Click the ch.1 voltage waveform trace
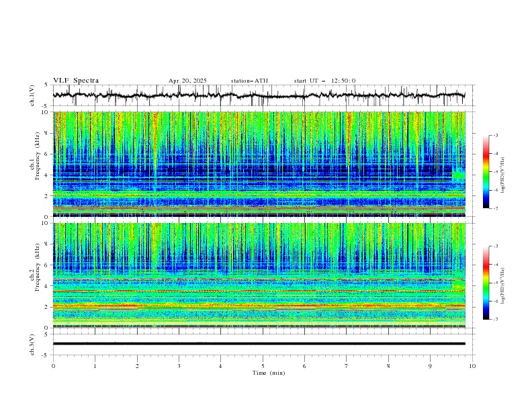532x411 pixels. point(259,95)
